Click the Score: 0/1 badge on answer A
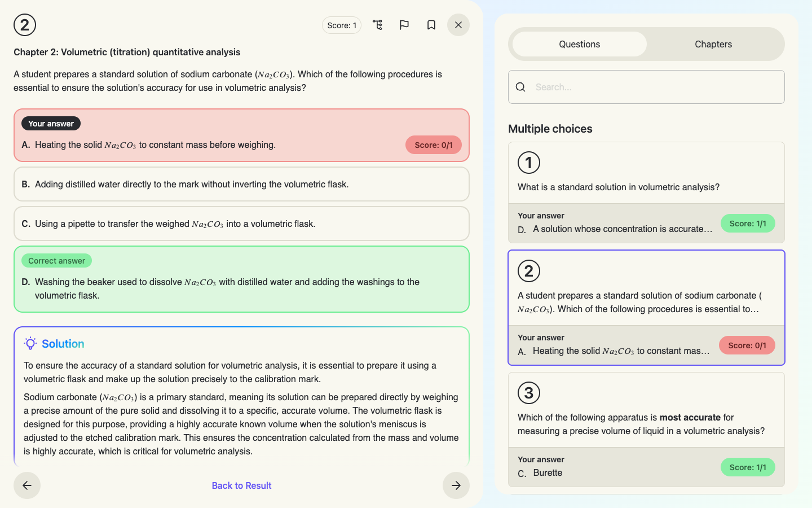The width and height of the screenshot is (812, 508). pyautogui.click(x=434, y=145)
